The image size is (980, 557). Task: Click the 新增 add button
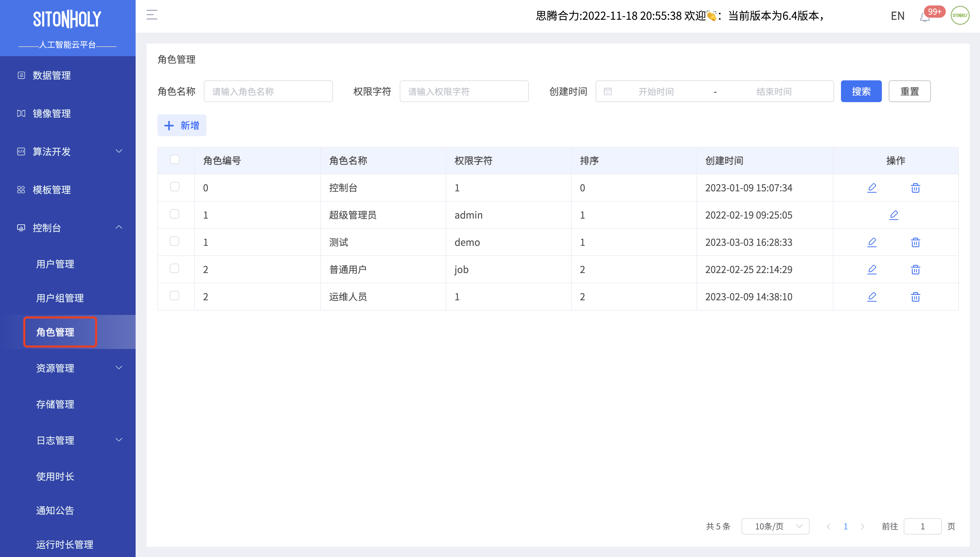point(182,126)
